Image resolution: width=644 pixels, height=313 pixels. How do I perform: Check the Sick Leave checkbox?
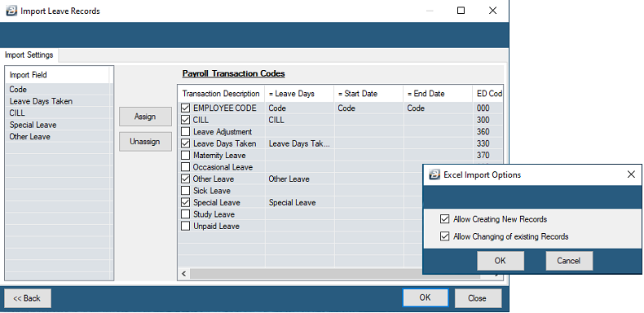click(186, 191)
